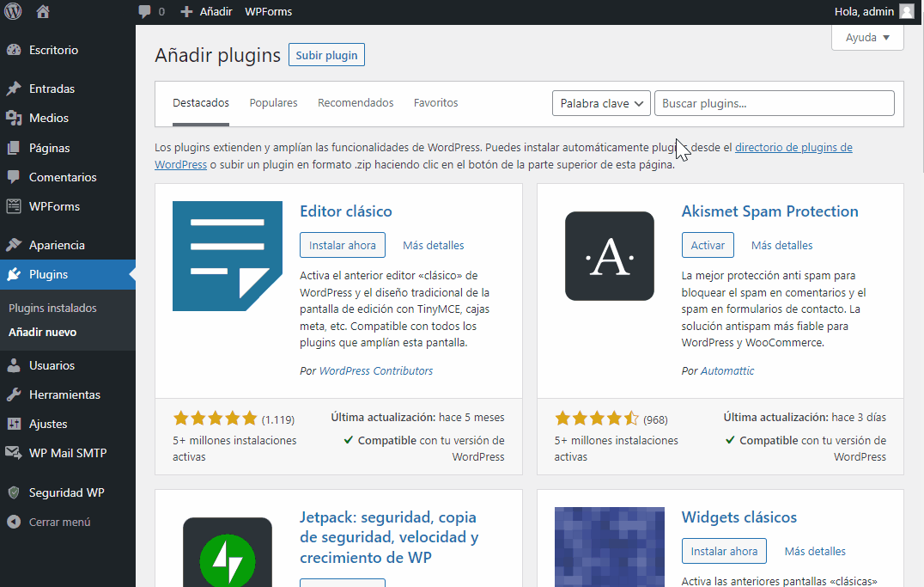Click the Usuarios person icon
This screenshot has height=587, width=924.
[14, 365]
